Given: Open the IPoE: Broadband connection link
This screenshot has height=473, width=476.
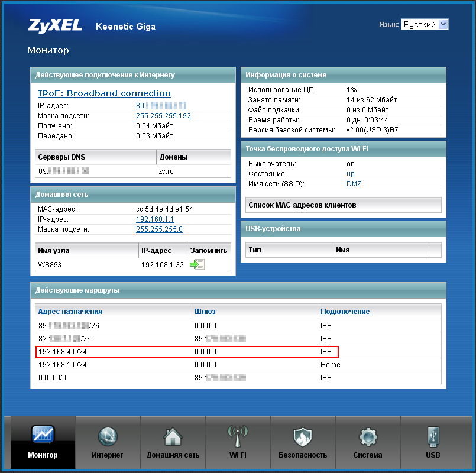Looking at the screenshot, I should (104, 93).
